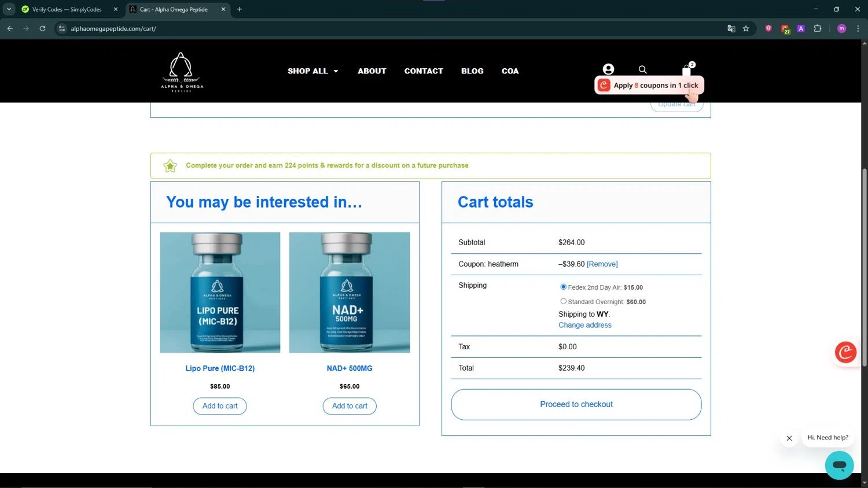868x488 pixels.
Task: Select Standard Overnight shipping option
Action: coord(563,301)
